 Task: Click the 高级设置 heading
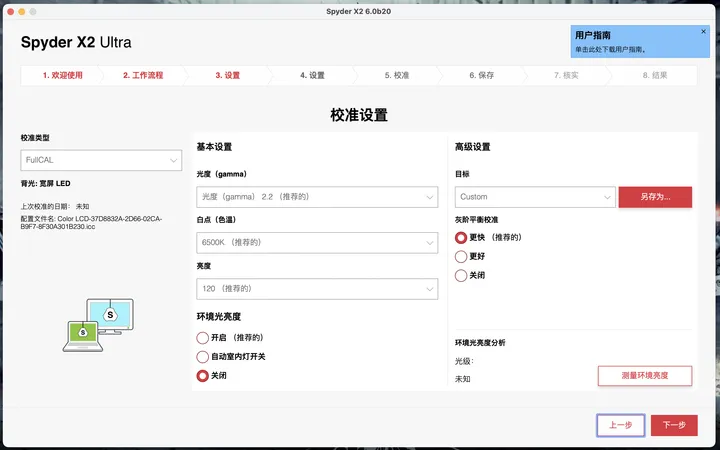[472, 147]
